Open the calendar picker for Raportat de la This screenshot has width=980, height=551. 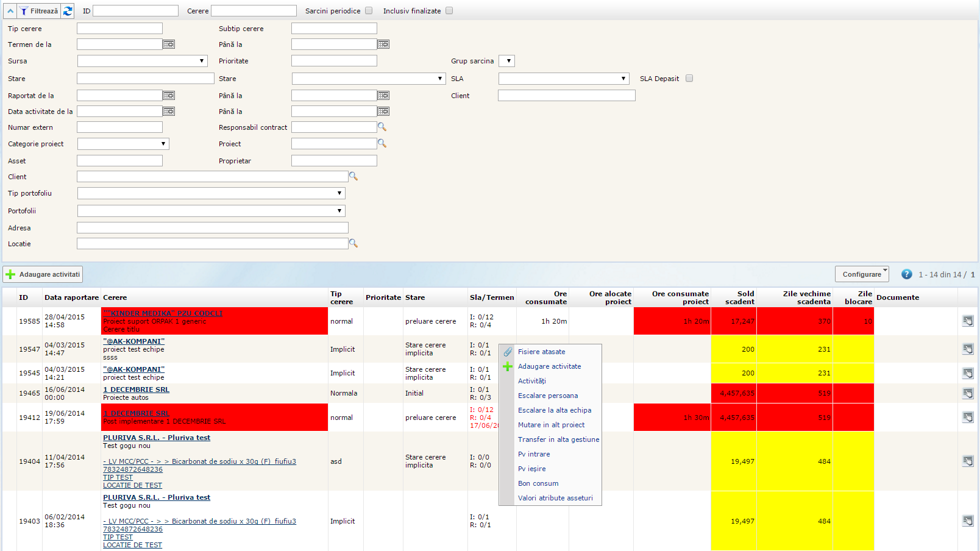(169, 96)
